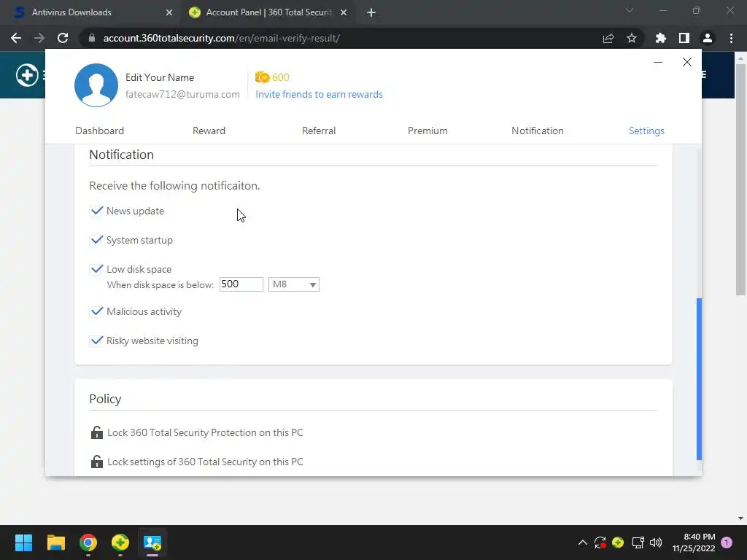The width and height of the screenshot is (747, 560).
Task: Uncheck the System startup checkbox
Action: click(96, 240)
